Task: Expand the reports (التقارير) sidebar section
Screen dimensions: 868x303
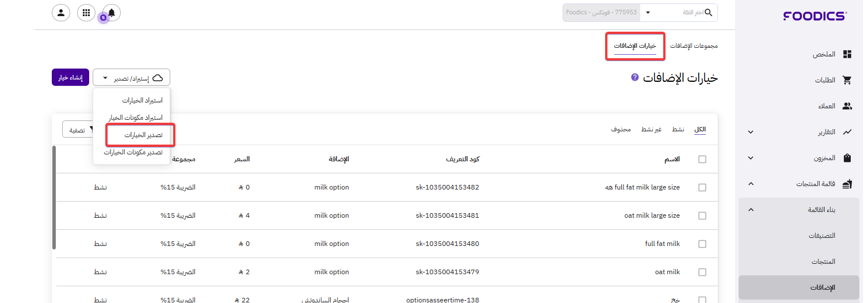Action: 751,132
